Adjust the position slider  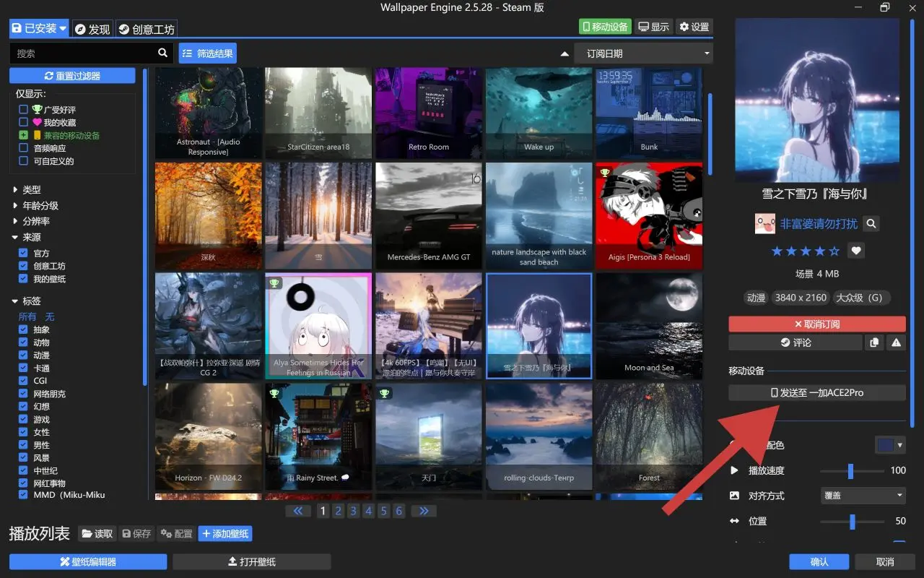(x=852, y=522)
